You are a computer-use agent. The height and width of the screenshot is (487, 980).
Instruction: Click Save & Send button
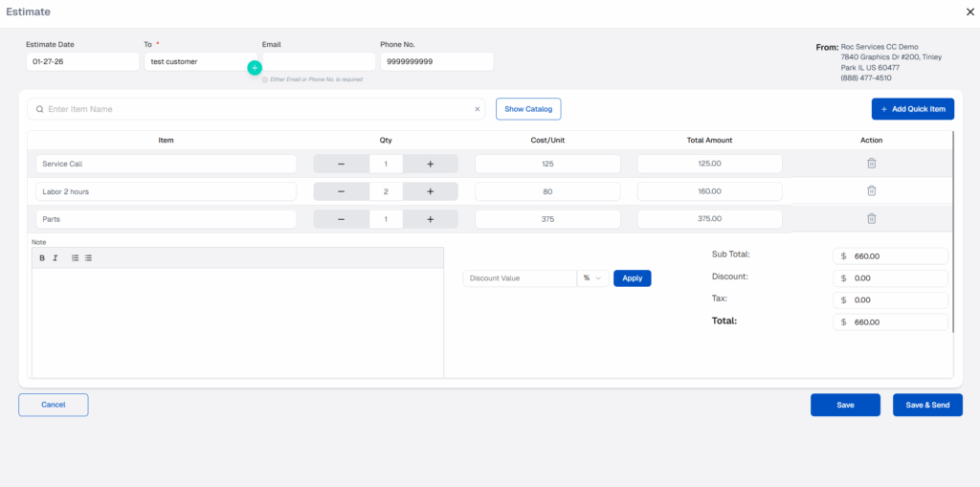tap(927, 405)
